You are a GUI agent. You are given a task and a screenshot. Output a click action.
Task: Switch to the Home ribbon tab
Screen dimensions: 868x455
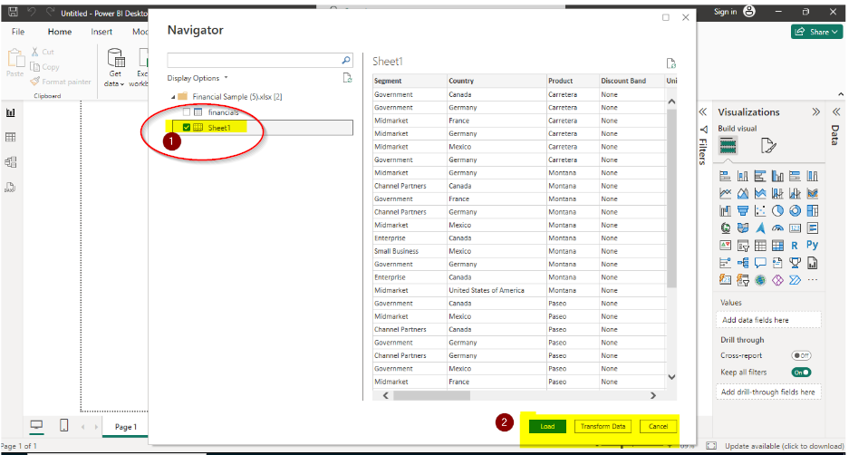tap(59, 32)
